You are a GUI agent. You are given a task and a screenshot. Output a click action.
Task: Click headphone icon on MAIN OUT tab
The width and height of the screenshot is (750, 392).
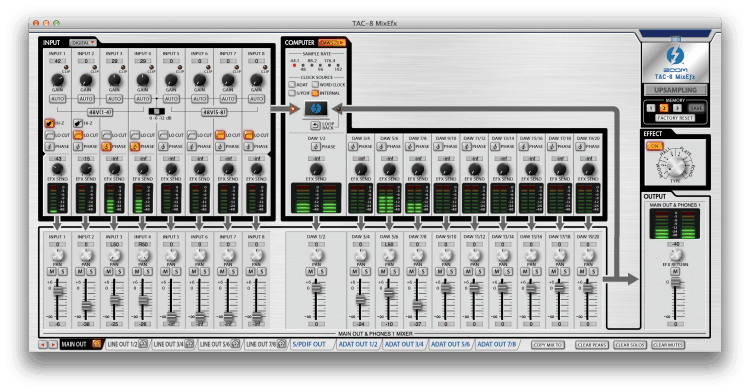coord(97,344)
